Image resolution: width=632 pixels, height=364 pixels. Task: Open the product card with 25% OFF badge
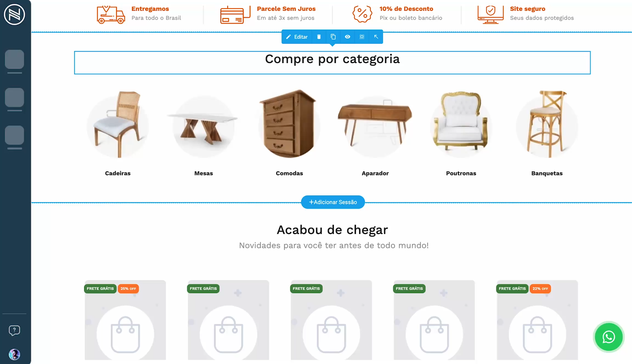point(125,320)
